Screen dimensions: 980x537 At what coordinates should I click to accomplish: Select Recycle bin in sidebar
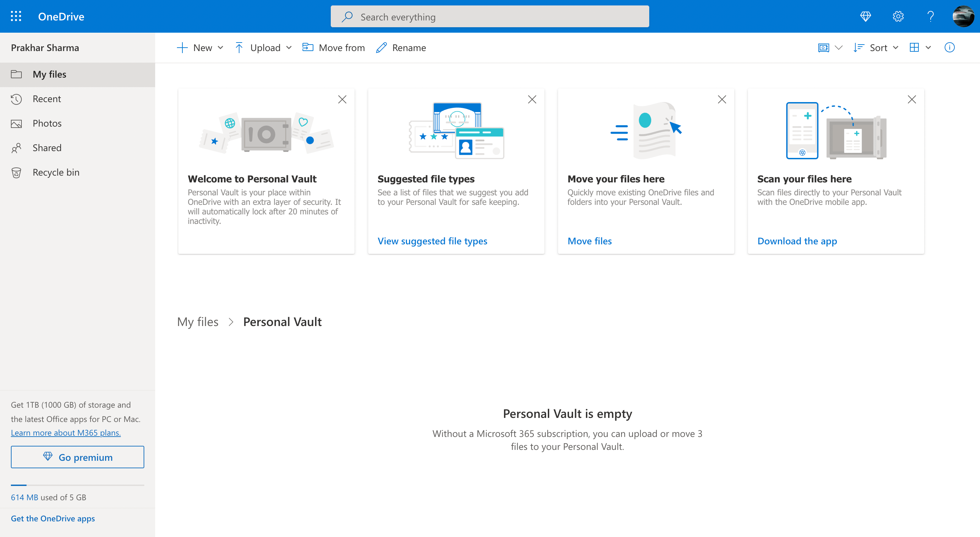tap(56, 172)
